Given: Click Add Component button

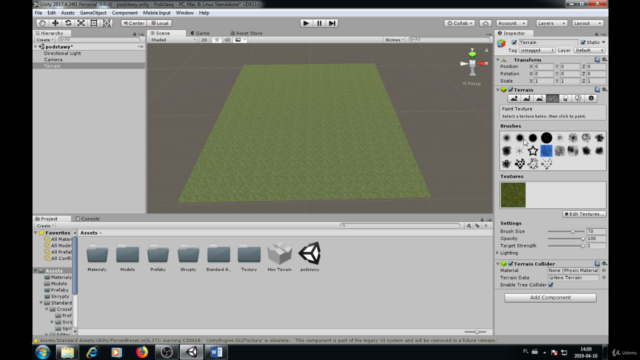Looking at the screenshot, I should (x=550, y=298).
